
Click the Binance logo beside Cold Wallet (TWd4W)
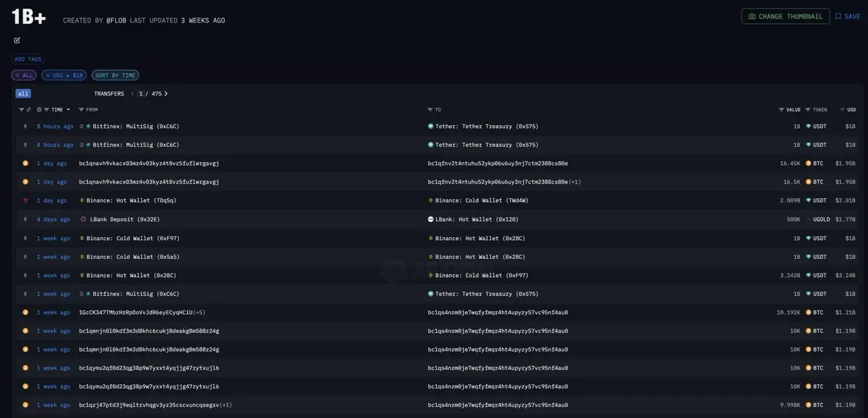tap(431, 200)
